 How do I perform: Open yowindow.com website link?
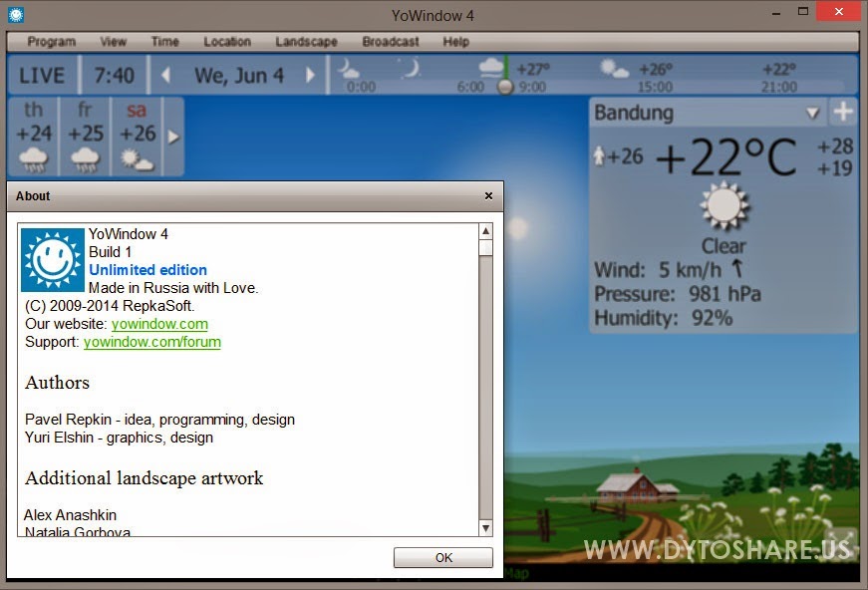click(159, 324)
